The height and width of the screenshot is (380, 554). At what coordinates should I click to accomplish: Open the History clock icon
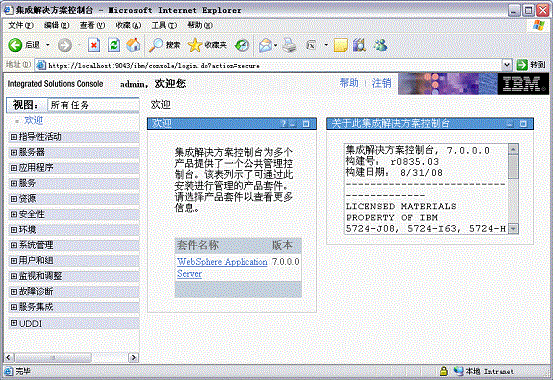(242, 45)
